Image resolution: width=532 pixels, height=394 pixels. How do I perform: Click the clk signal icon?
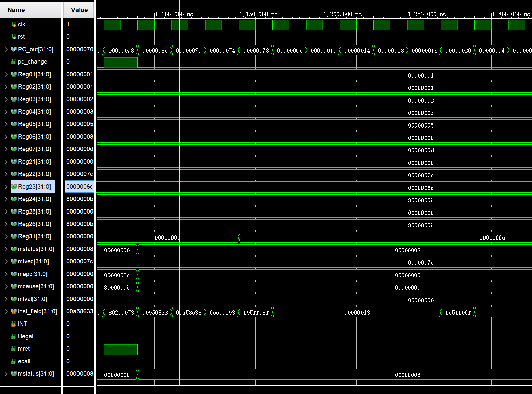coord(14,24)
